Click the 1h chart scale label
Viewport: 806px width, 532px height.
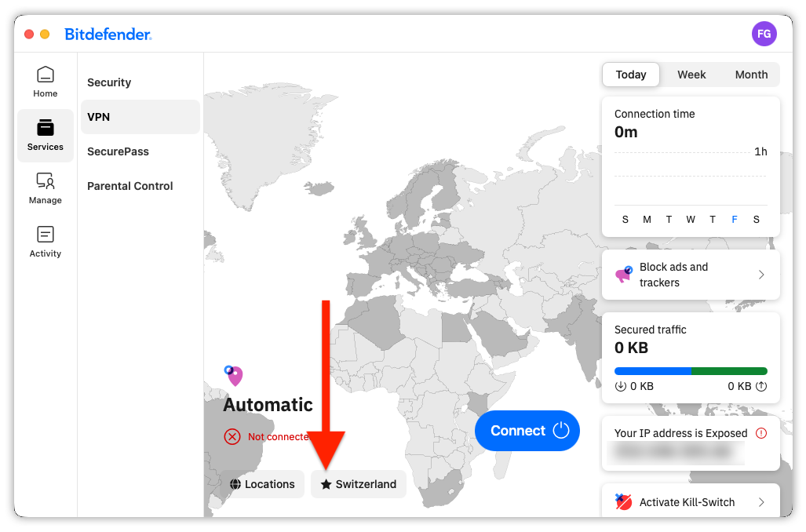click(x=760, y=151)
